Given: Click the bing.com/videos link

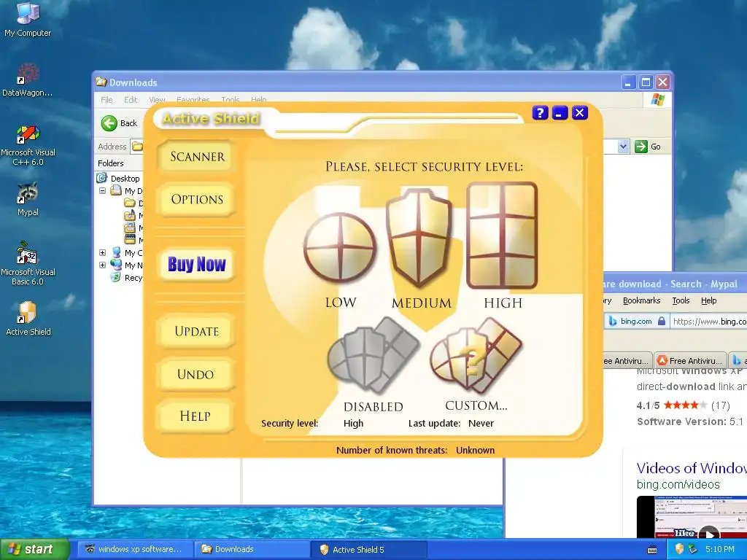Looking at the screenshot, I should [x=678, y=485].
